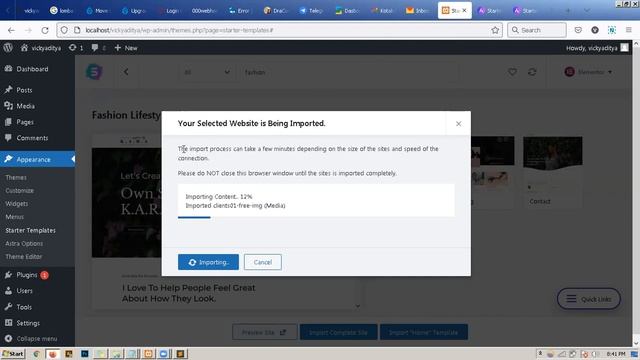Select the Appearance menu item

pyautogui.click(x=37, y=159)
